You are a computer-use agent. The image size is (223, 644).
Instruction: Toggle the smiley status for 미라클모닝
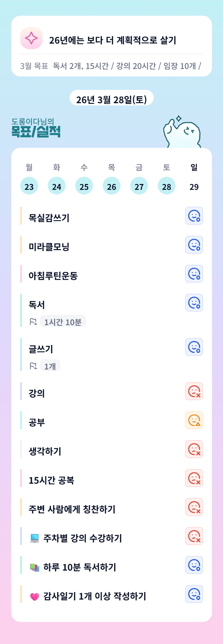(x=194, y=245)
